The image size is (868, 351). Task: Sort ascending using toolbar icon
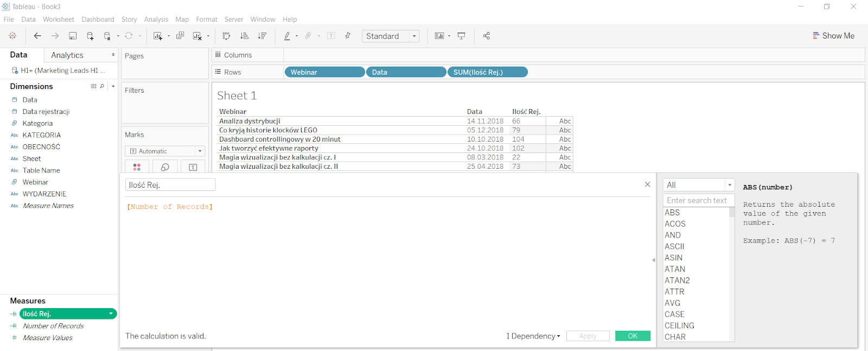coord(244,36)
